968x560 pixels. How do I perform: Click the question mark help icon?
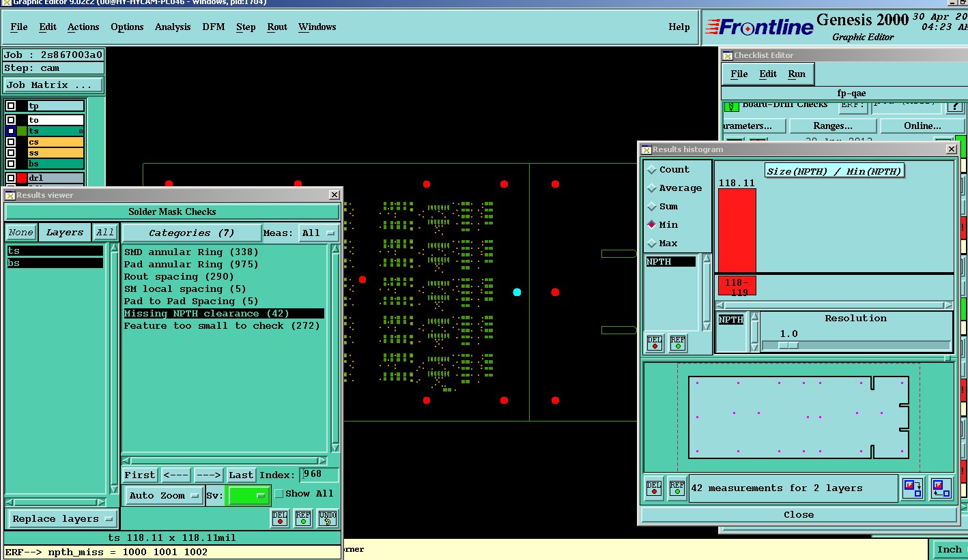[954, 106]
